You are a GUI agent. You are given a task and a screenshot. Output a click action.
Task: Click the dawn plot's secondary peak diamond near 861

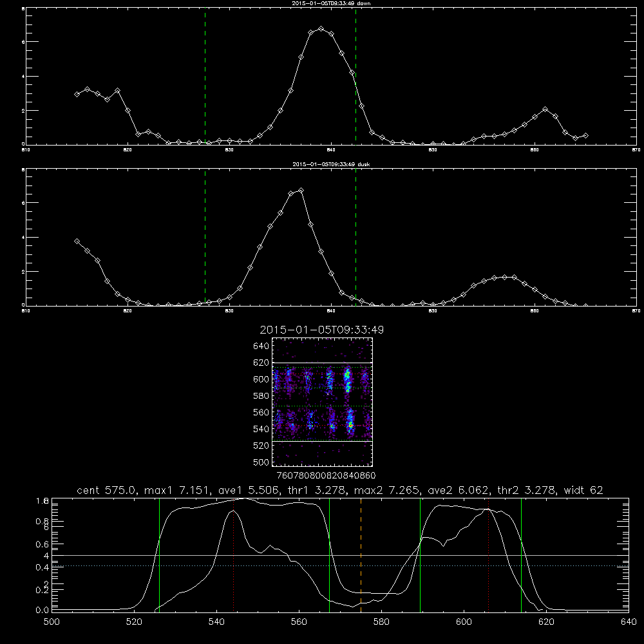(545, 109)
